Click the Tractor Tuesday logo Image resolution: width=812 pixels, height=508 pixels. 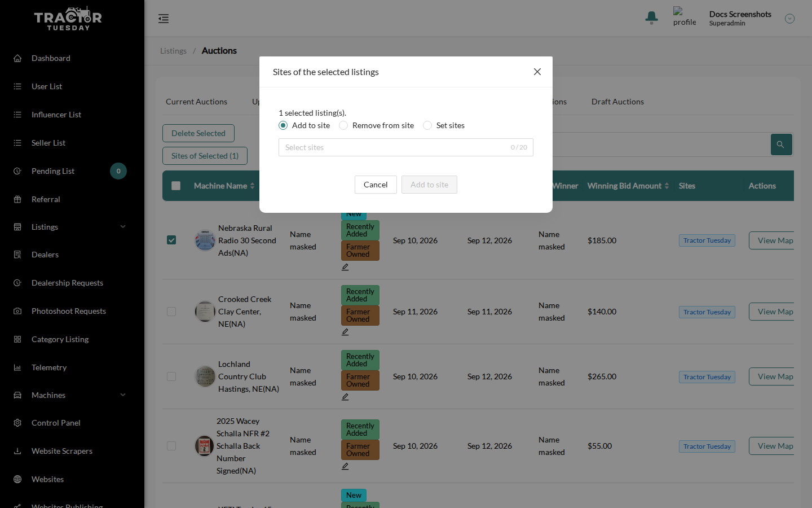click(x=68, y=19)
